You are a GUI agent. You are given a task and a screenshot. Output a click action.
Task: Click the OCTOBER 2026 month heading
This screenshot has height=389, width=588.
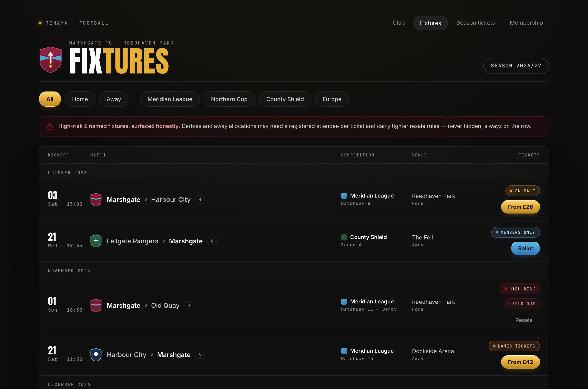(67, 173)
